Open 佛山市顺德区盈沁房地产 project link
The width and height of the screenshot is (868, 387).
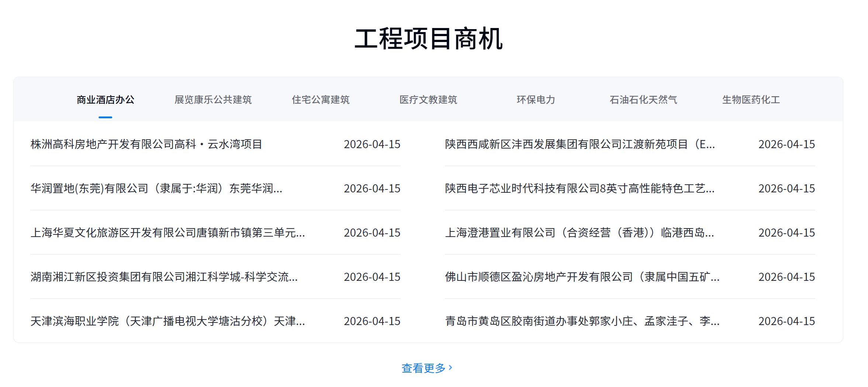pos(582,277)
